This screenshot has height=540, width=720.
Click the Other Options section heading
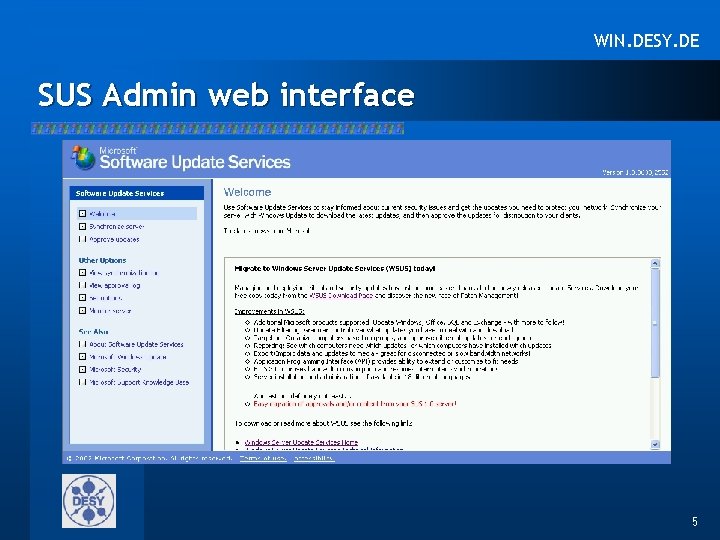pos(102,260)
